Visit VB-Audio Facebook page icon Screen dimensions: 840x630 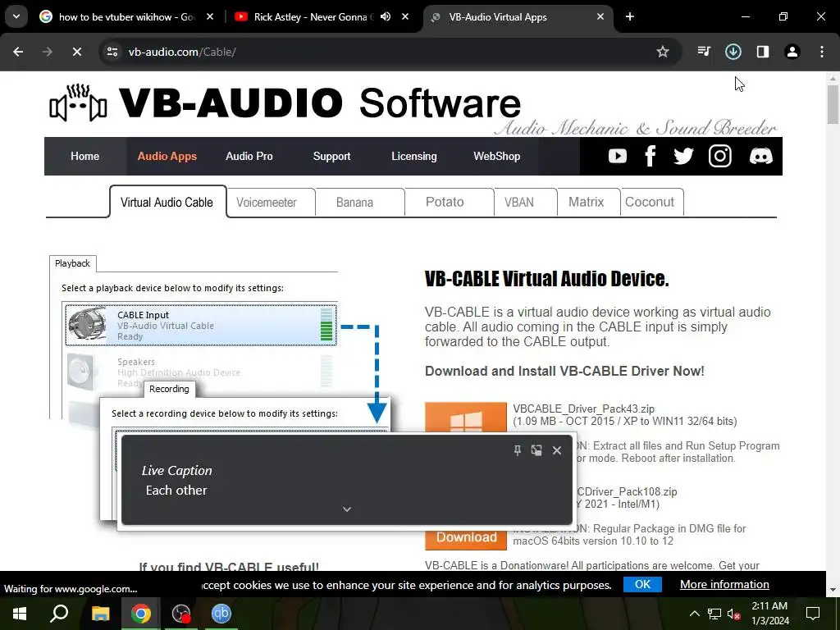[651, 156]
